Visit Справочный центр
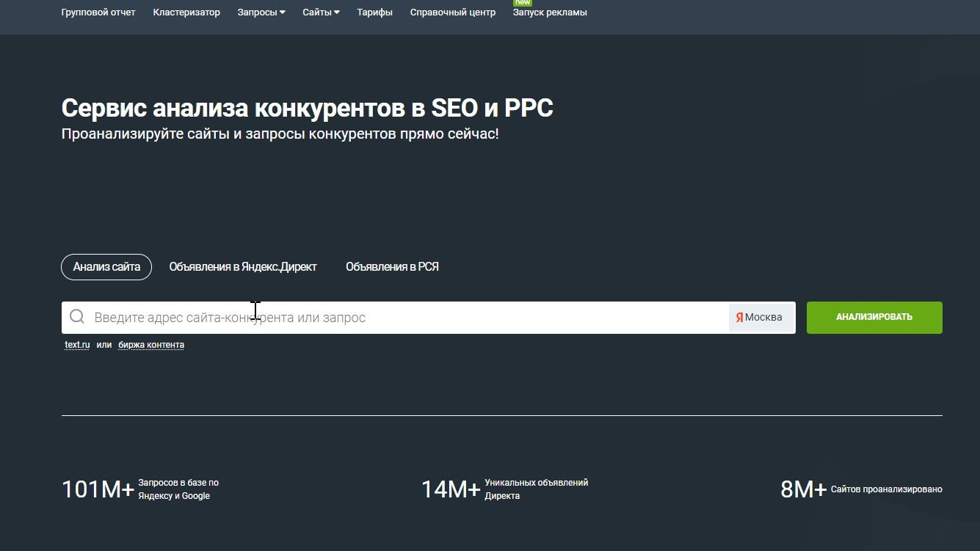The width and height of the screenshot is (980, 551). (x=453, y=12)
